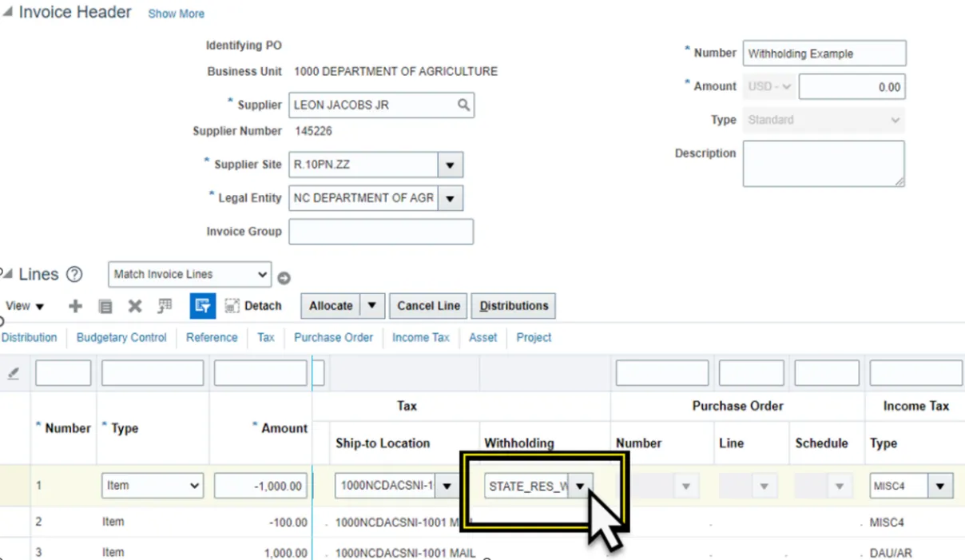Switch to the Income Tax tab

click(421, 337)
